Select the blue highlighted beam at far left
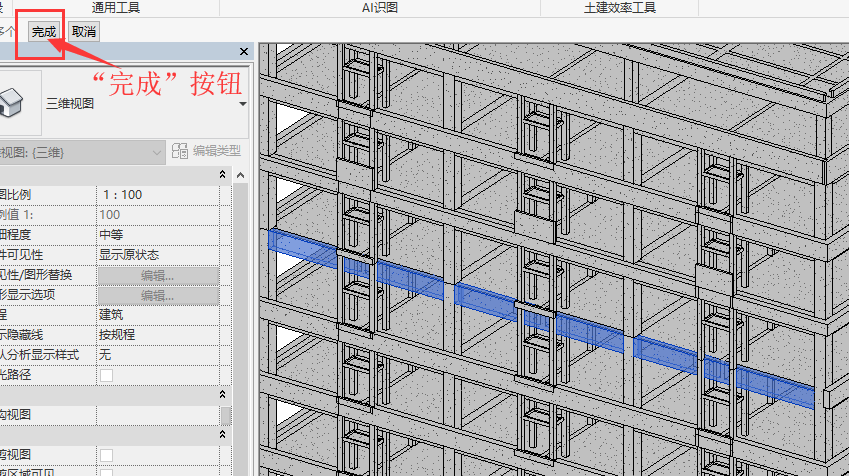849x476 pixels. (x=302, y=249)
